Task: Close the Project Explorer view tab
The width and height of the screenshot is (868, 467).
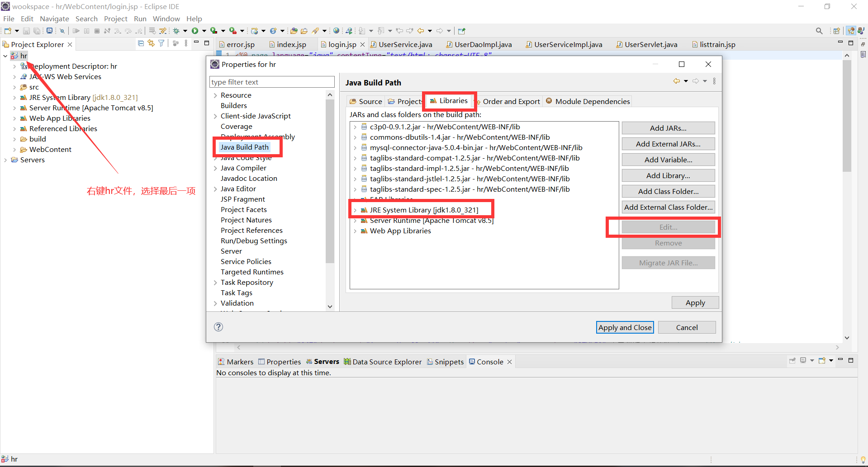Action: 70,44
